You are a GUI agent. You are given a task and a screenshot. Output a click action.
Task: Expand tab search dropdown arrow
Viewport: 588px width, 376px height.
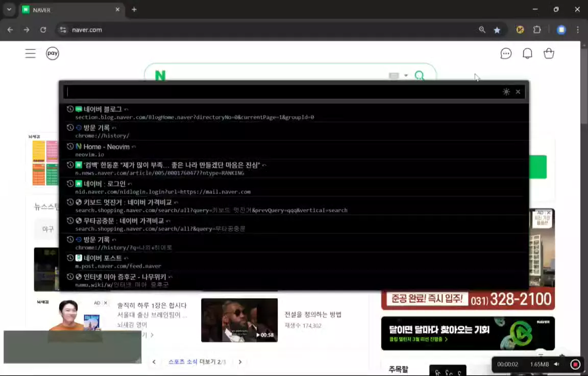9,9
